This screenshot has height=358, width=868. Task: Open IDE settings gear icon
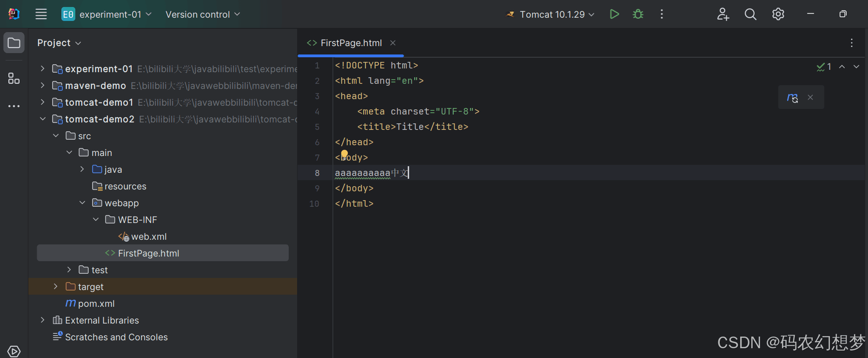778,14
